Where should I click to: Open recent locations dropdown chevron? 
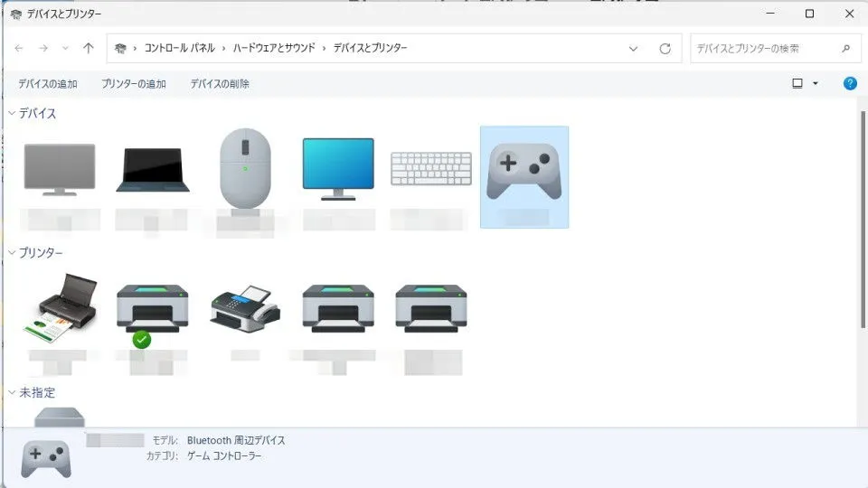[x=65, y=48]
